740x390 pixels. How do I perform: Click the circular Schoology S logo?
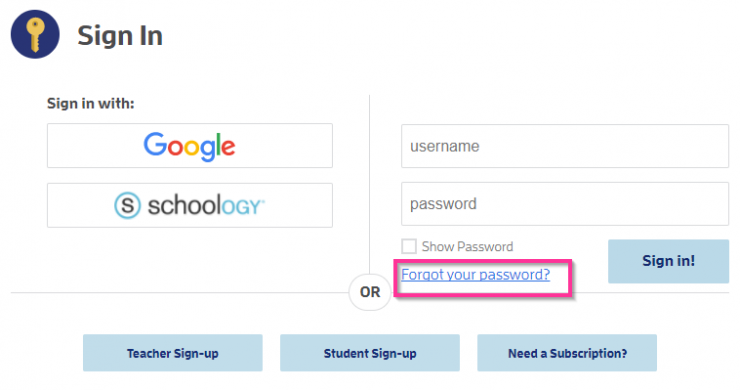127,205
